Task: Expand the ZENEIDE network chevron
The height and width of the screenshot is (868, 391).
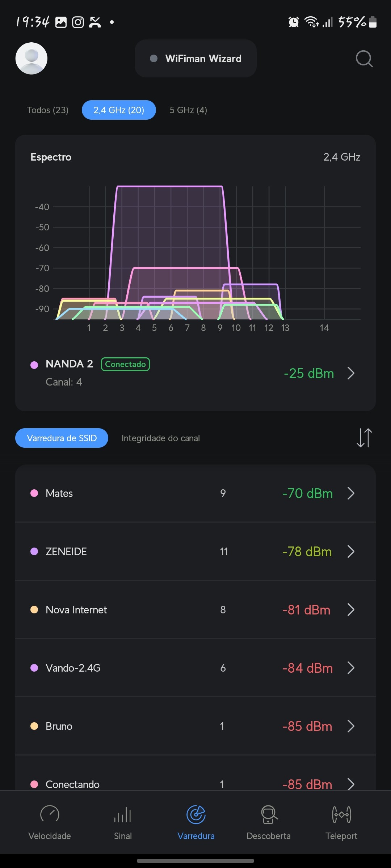Action: click(350, 552)
